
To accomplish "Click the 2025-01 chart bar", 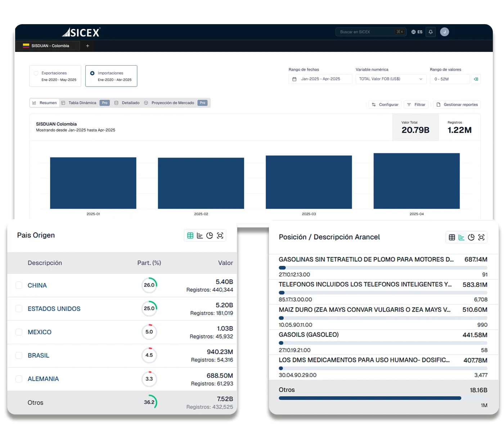I will (x=93, y=183).
